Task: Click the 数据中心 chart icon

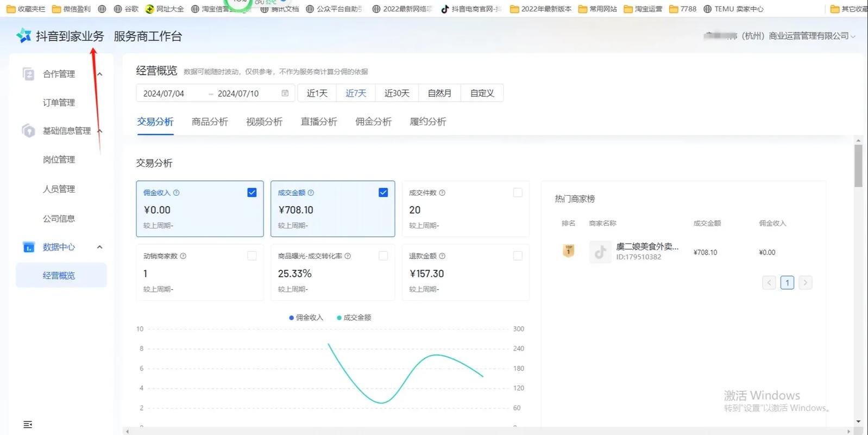Action: [28, 247]
